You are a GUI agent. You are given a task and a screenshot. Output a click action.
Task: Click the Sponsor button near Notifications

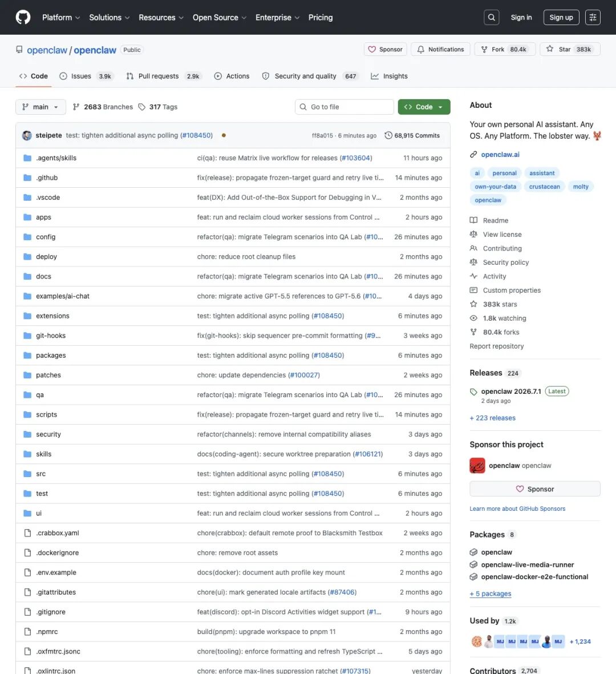[x=386, y=50]
